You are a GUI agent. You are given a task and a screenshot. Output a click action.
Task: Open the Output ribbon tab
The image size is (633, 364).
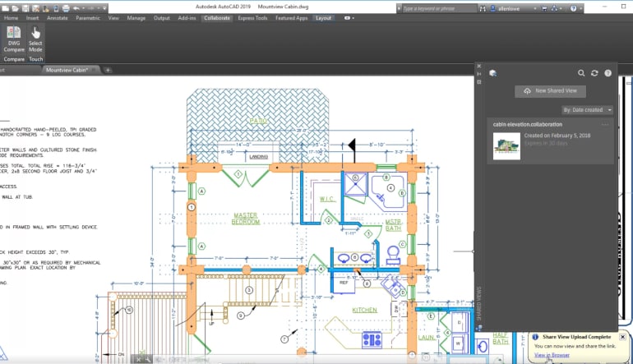(x=161, y=18)
